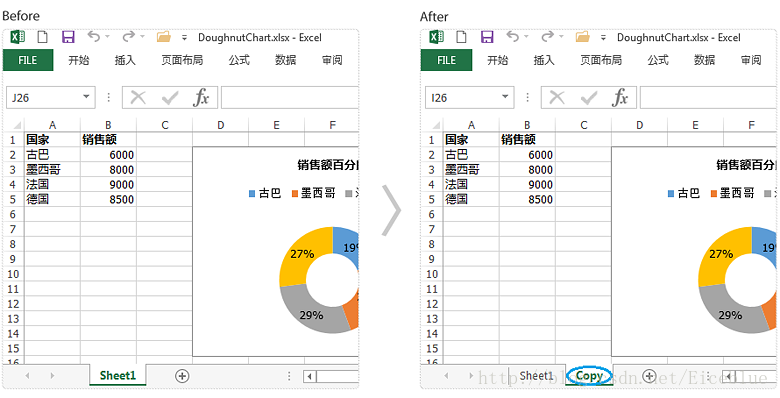This screenshot has width=780, height=398.
Task: Click blue 古巴 legend swatch in Before chart
Action: (252, 194)
